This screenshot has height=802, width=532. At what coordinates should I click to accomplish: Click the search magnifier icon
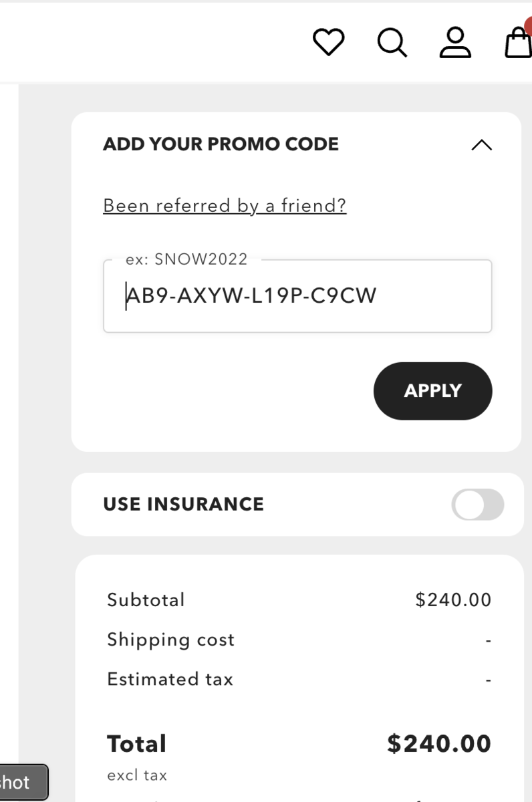(392, 43)
